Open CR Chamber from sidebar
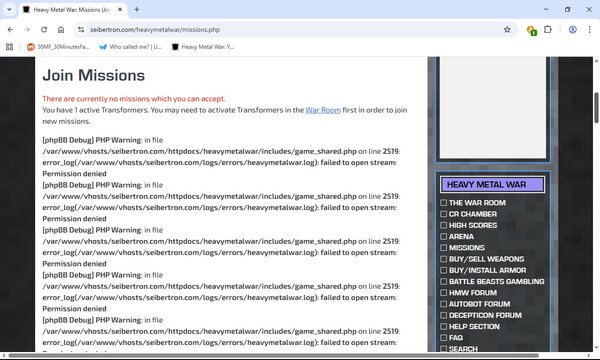The width and height of the screenshot is (600, 360). 473,214
